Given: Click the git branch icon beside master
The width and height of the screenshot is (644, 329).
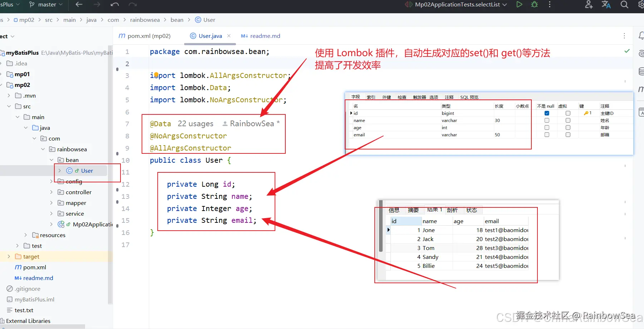Looking at the screenshot, I should pos(32,4).
